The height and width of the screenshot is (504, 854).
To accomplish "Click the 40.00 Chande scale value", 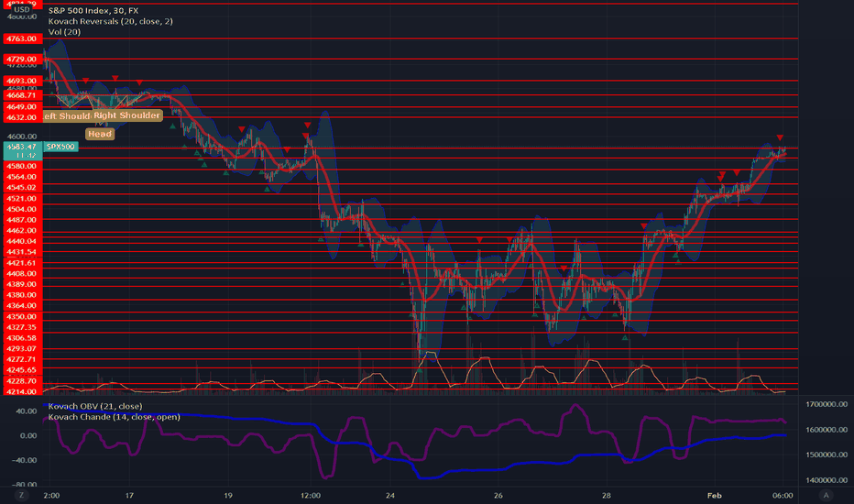I will [27, 411].
